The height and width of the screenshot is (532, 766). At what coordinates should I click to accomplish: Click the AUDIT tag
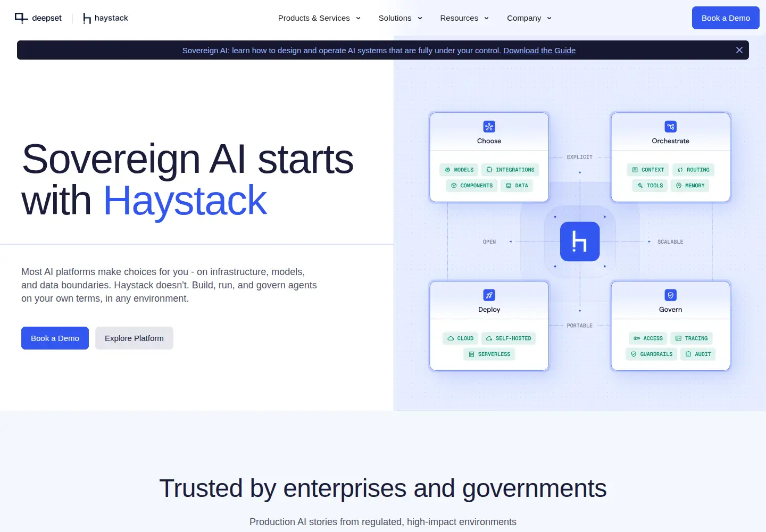tap(698, 354)
